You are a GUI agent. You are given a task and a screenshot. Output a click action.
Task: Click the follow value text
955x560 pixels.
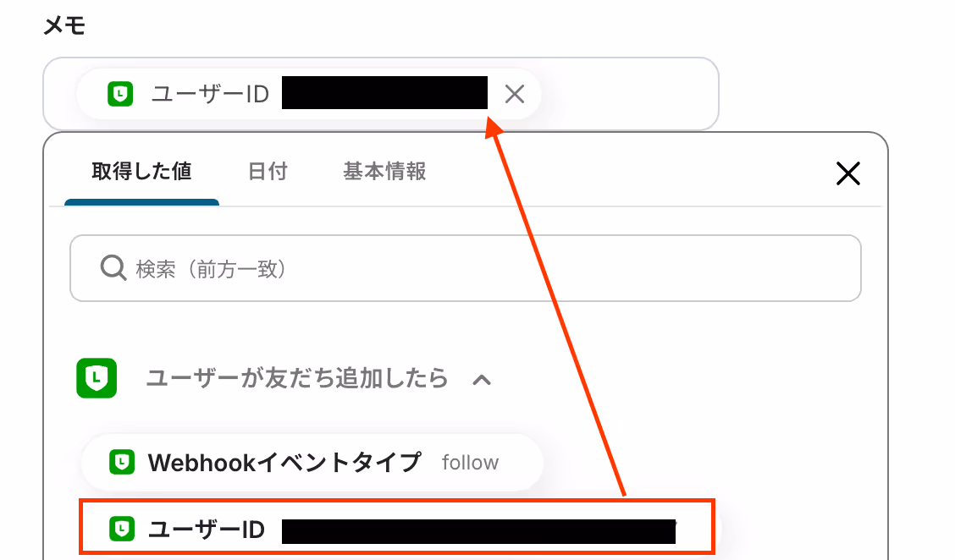(470, 463)
